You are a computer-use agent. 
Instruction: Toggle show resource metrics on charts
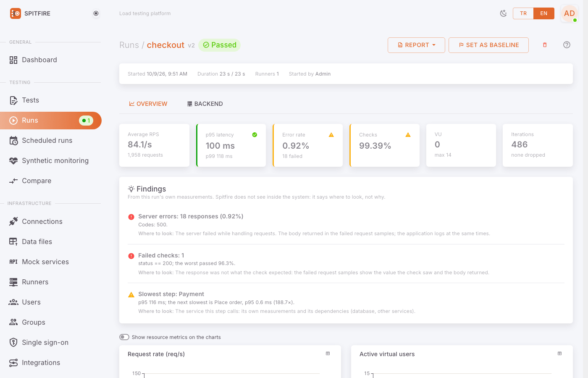[124, 337]
